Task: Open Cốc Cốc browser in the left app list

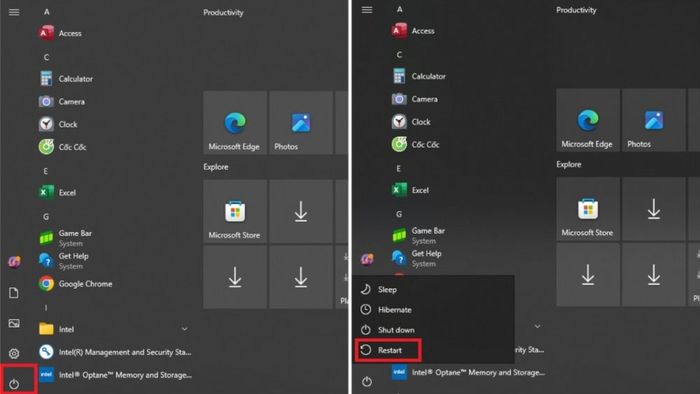Action: [62, 147]
